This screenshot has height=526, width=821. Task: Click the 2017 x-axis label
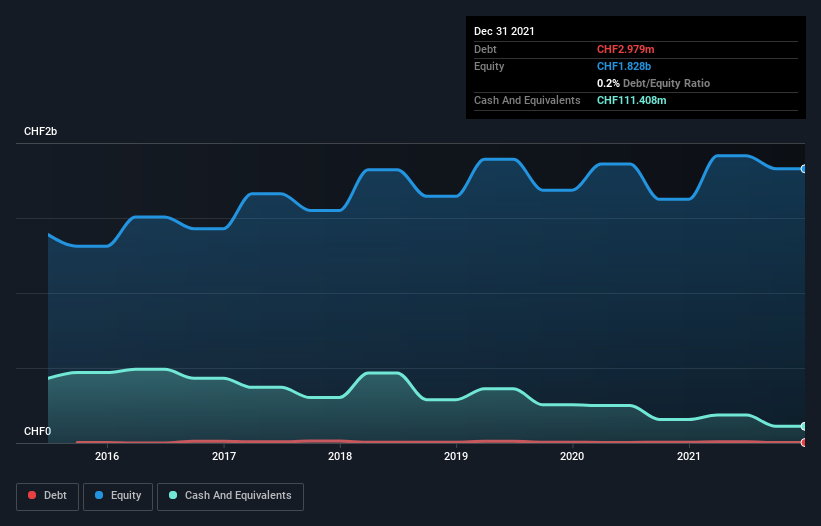224,456
